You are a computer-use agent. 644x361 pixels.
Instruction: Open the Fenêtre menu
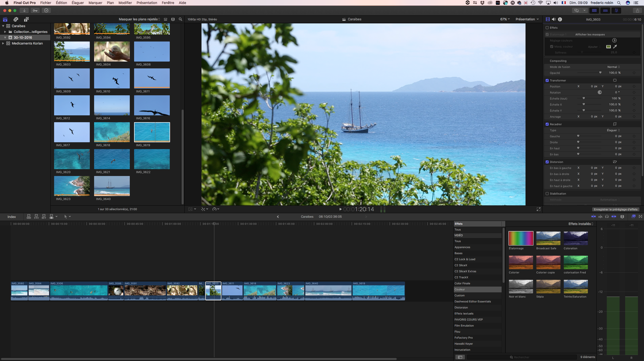(168, 3)
